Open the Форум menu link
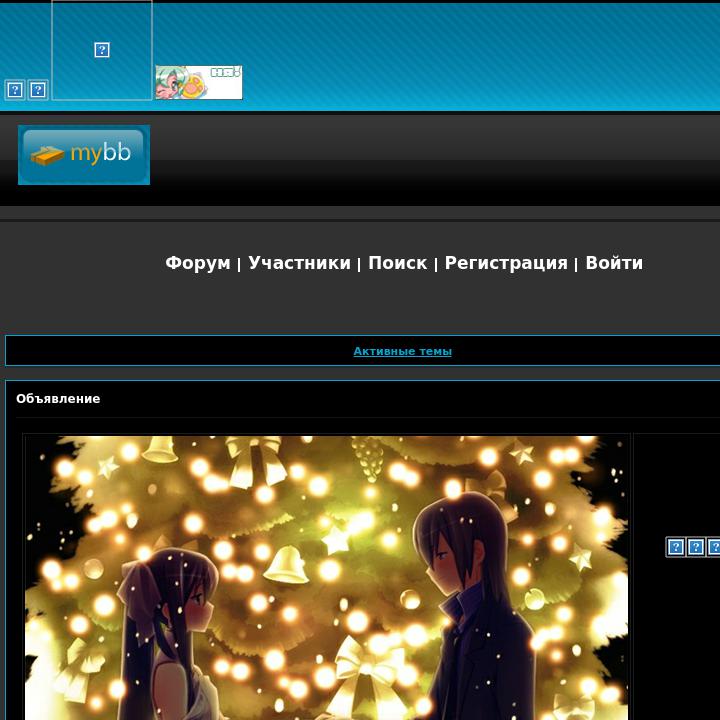720x720 pixels. 197,263
